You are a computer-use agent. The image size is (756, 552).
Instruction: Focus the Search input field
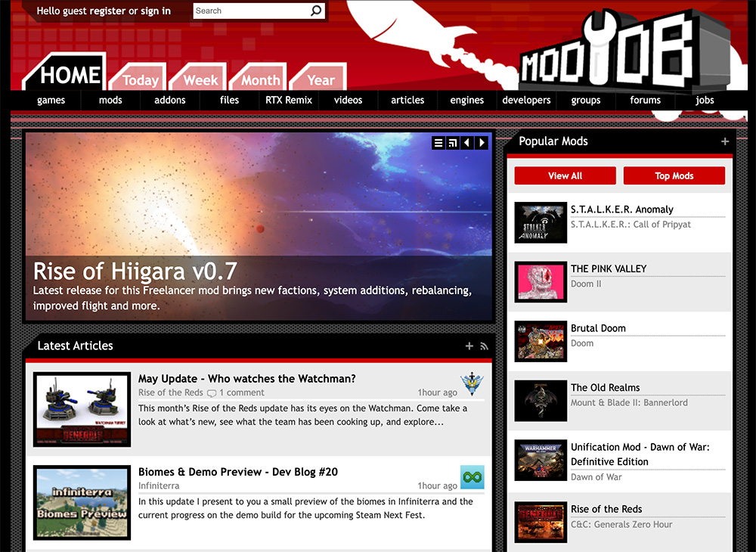click(252, 11)
